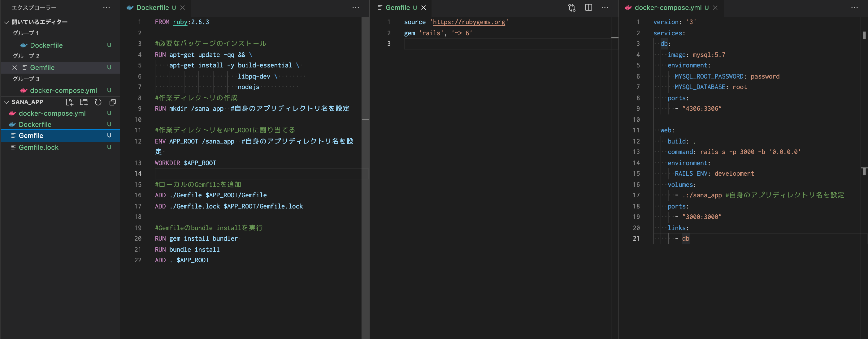The image size is (868, 339).
Task: Open docker-compose.yml in SANA_APP file tree
Action: click(x=61, y=114)
